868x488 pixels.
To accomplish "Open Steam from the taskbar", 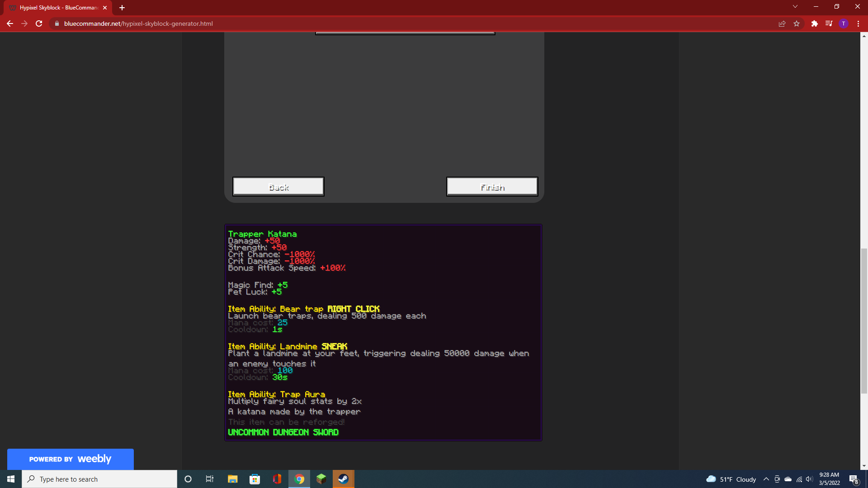I will click(x=344, y=479).
